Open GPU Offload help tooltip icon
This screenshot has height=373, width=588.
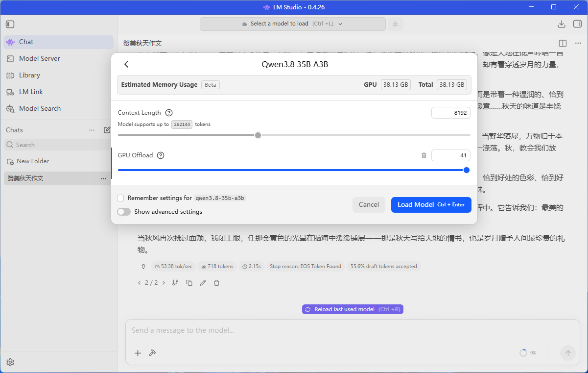161,155
